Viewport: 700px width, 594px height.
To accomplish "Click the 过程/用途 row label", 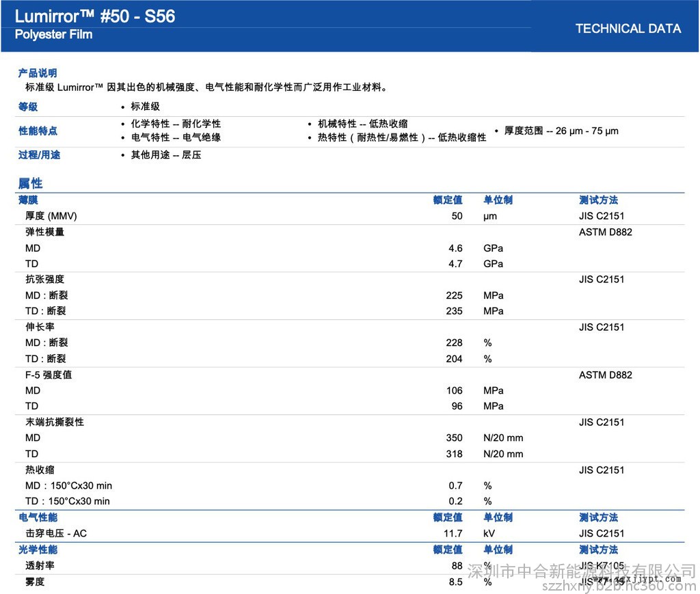I will 39,155.
